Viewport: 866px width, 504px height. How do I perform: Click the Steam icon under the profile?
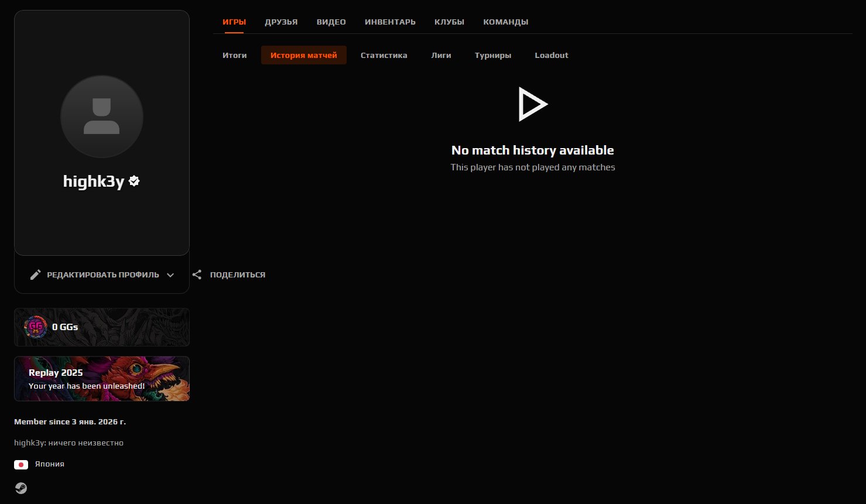click(21, 488)
